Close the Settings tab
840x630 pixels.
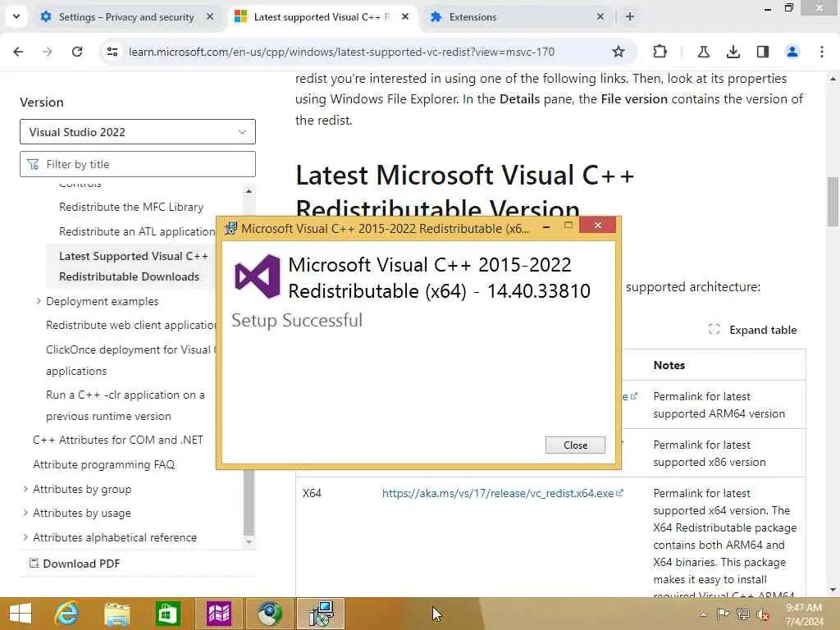point(210,16)
